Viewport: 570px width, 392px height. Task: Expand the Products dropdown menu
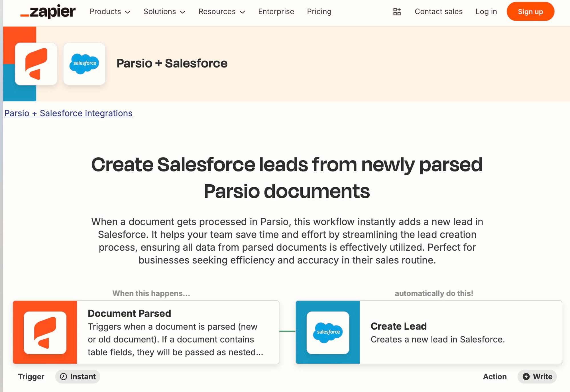(110, 12)
